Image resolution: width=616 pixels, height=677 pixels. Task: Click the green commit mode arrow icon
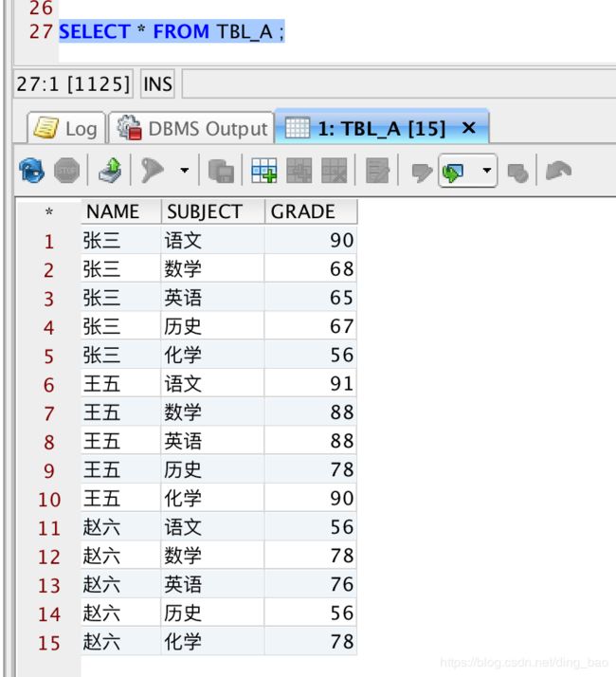tap(453, 173)
